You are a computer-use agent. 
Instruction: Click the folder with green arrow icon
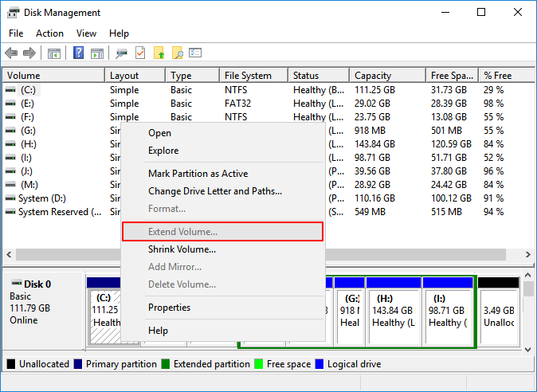pyautogui.click(x=159, y=53)
